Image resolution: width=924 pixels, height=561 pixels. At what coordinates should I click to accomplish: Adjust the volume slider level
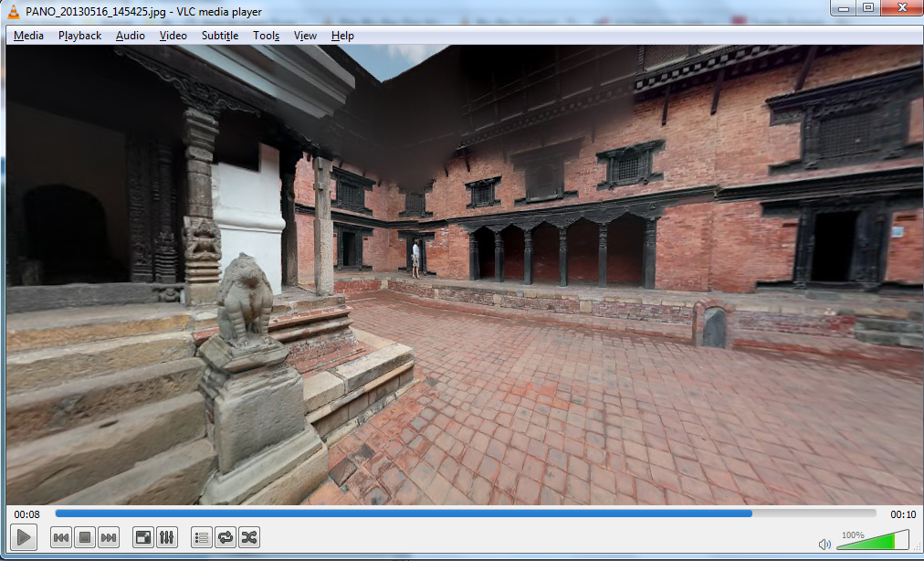coord(872,542)
